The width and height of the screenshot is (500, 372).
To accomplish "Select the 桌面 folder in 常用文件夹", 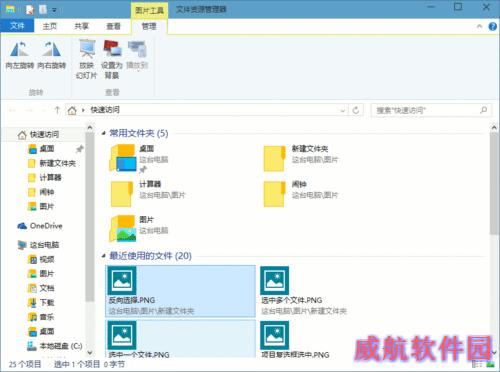I will point(139,159).
